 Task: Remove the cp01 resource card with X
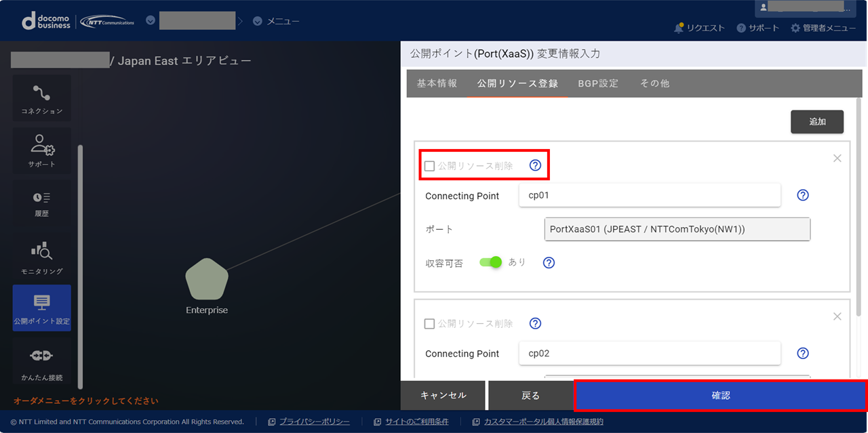pos(837,158)
